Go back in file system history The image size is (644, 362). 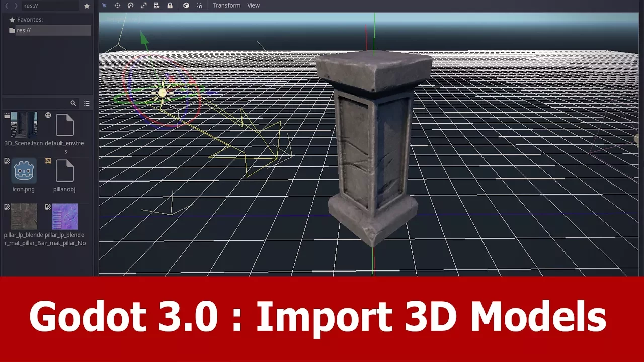pyautogui.click(x=7, y=6)
